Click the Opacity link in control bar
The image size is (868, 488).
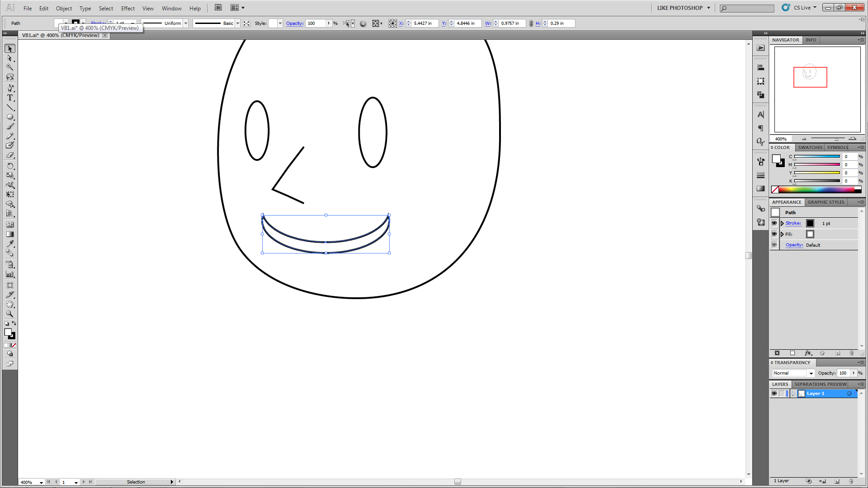tap(294, 23)
